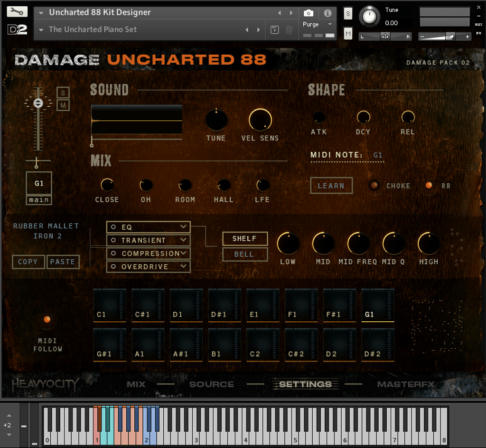Switch to the MIX page tab

pos(136,384)
